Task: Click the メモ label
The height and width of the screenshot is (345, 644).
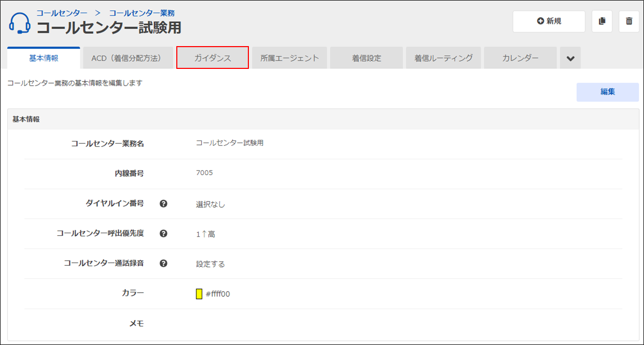Action: [x=136, y=324]
